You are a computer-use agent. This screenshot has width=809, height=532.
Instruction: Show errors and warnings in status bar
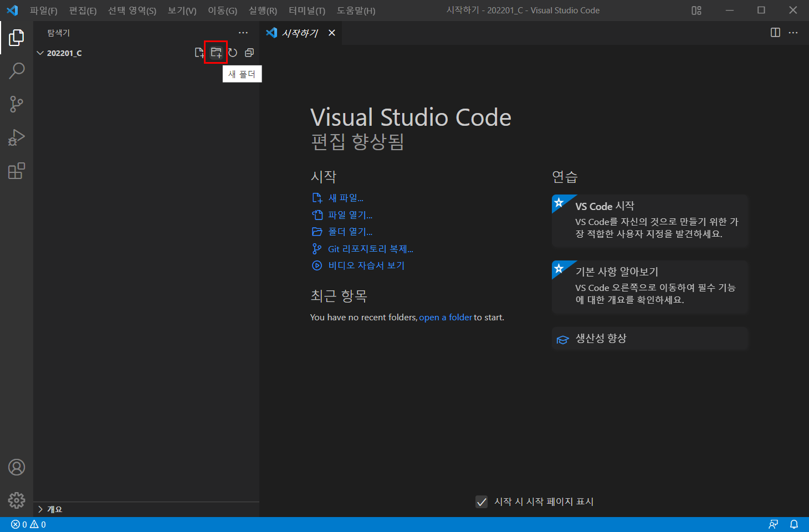pos(28,524)
